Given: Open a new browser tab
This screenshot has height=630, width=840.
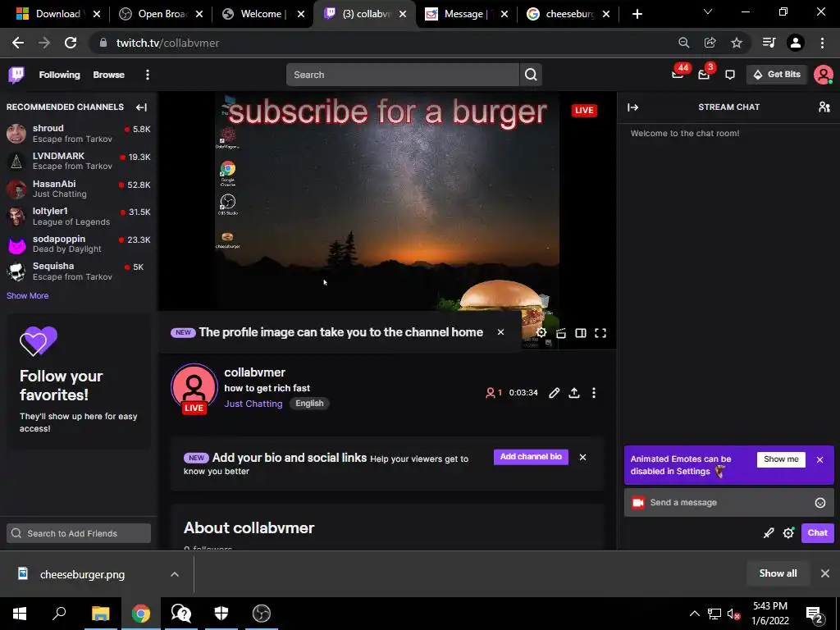Looking at the screenshot, I should (x=637, y=15).
